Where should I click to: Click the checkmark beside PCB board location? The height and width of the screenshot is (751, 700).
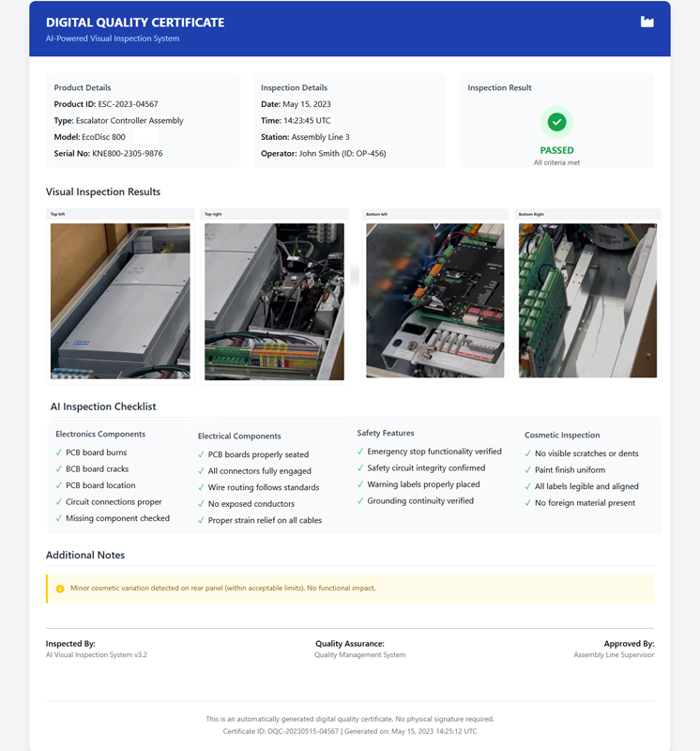click(x=59, y=485)
